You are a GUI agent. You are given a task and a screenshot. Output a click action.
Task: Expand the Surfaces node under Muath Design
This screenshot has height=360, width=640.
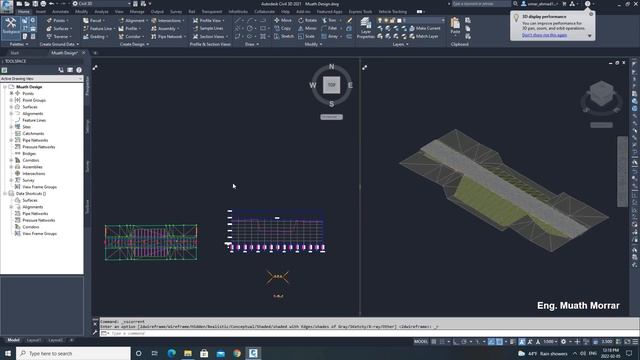click(x=11, y=107)
